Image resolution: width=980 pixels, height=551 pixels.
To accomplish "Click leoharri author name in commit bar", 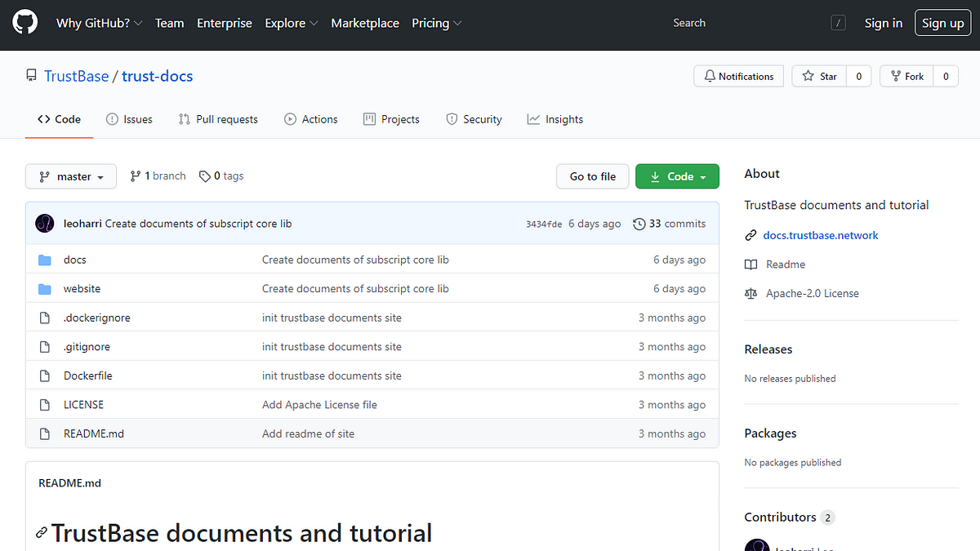I will pyautogui.click(x=82, y=224).
